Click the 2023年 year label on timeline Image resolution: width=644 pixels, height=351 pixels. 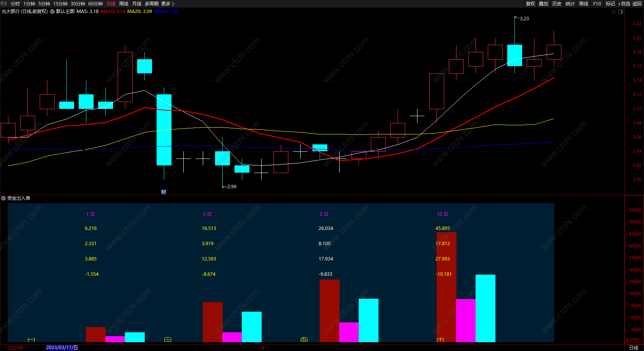tap(16, 348)
